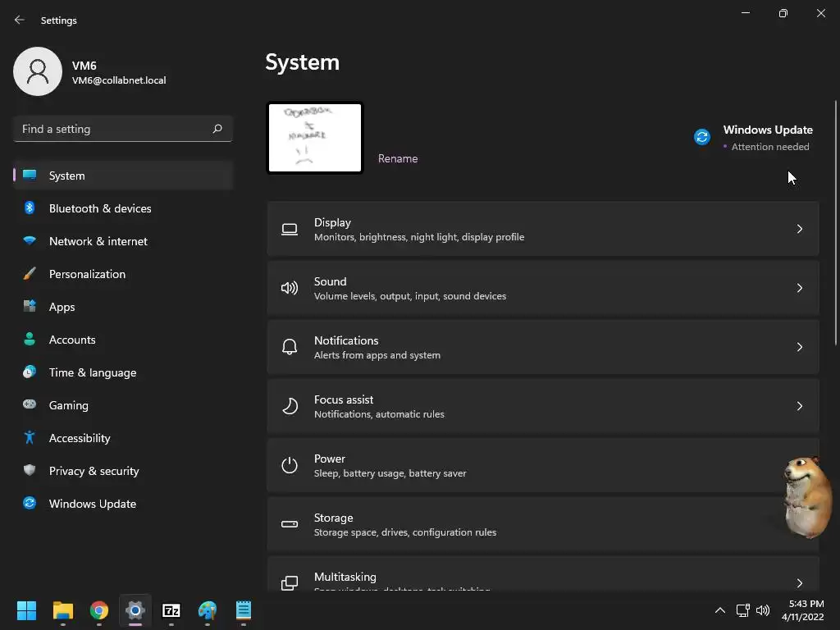
Task: Click the Notifications bell icon
Action: click(x=290, y=347)
